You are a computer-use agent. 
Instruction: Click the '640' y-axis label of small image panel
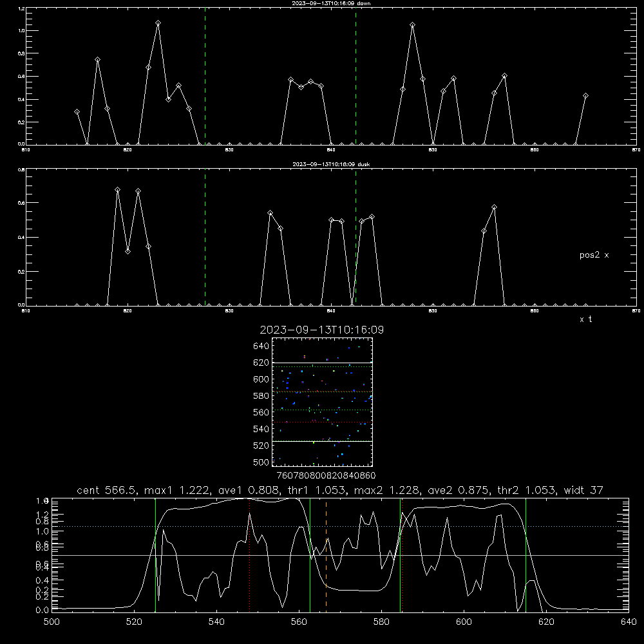point(261,346)
